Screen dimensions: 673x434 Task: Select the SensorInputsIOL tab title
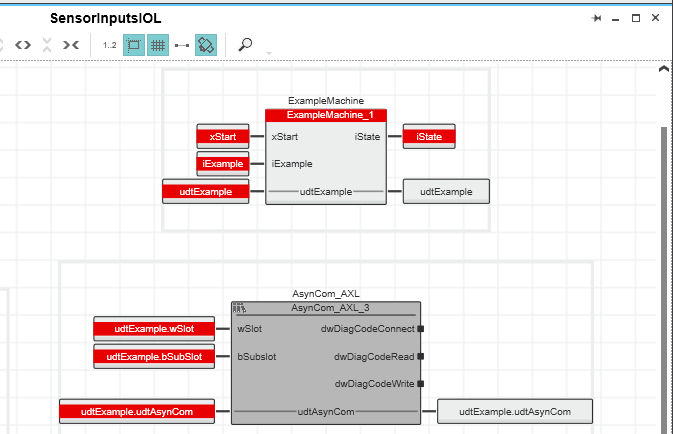[x=105, y=18]
